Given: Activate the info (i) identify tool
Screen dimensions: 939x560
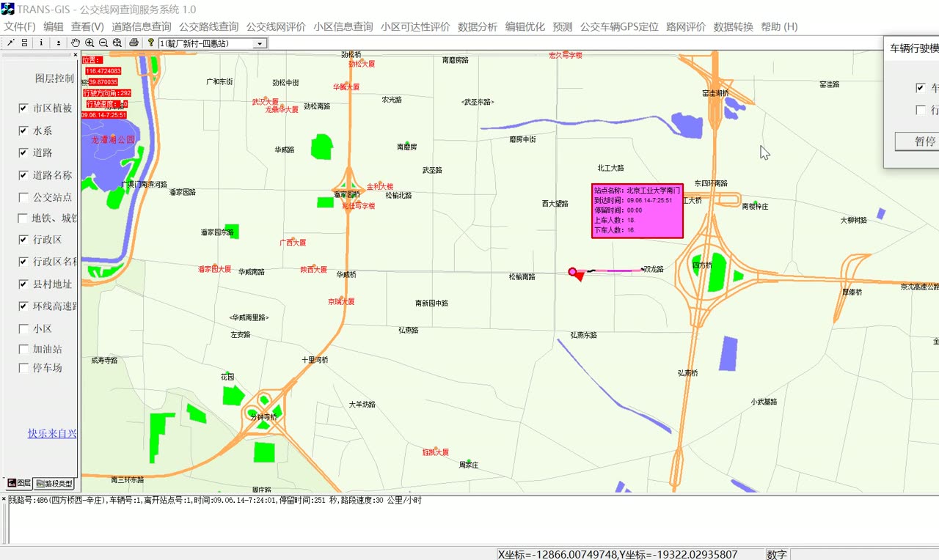Looking at the screenshot, I should [x=41, y=43].
